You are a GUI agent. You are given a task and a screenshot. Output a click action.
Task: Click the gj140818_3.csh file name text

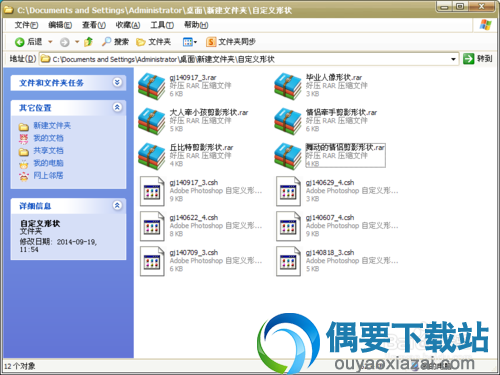coord(330,253)
